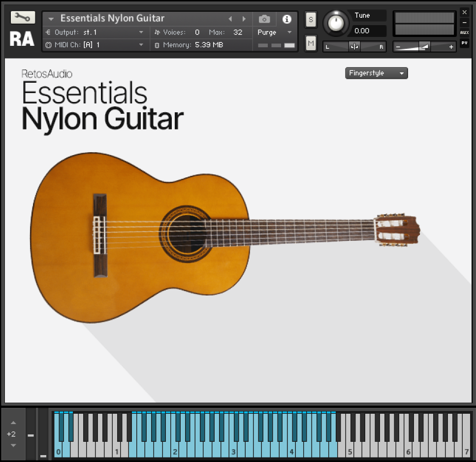Go to next instrument with right arrow
476x462 pixels.
coord(244,19)
